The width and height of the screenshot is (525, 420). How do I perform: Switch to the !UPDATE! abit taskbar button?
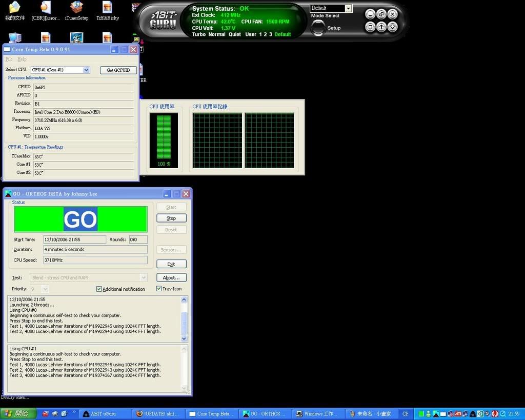(159, 414)
